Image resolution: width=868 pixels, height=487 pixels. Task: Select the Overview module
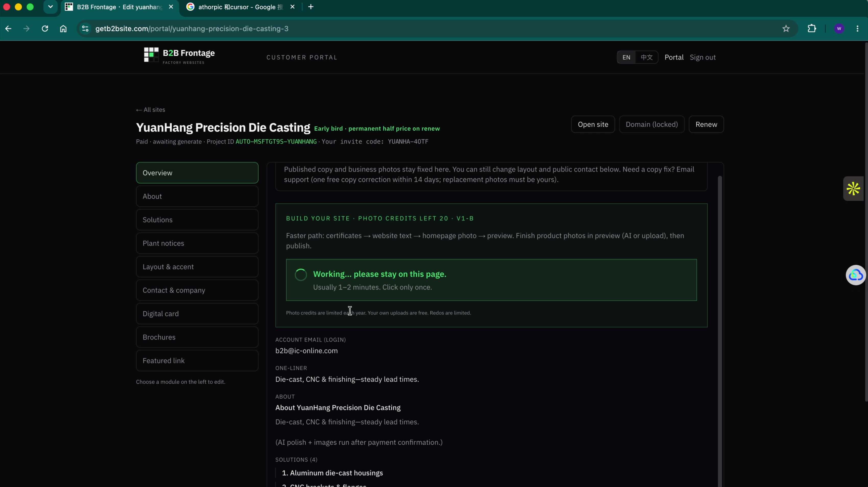(x=197, y=173)
